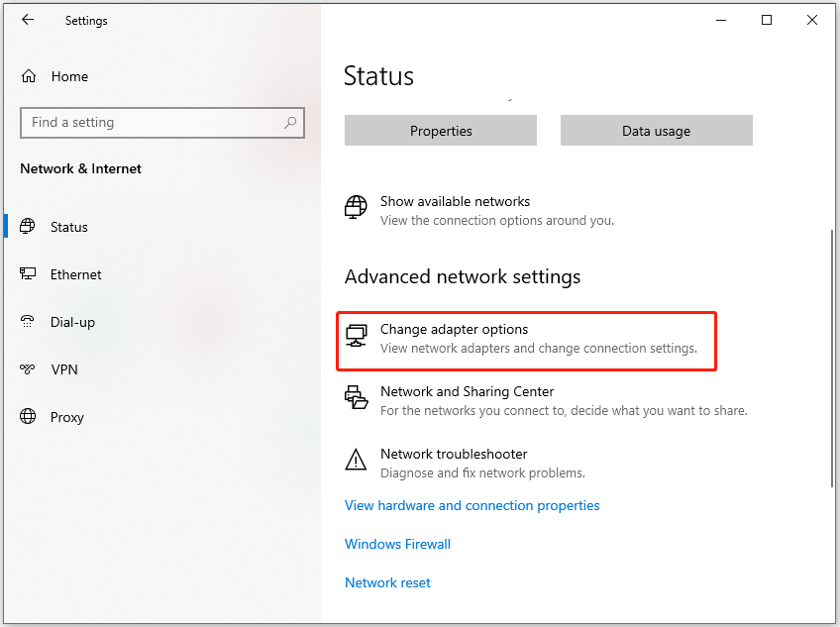Click the Network troubleshooter warning triangle icon
The width and height of the screenshot is (840, 627).
356,460
